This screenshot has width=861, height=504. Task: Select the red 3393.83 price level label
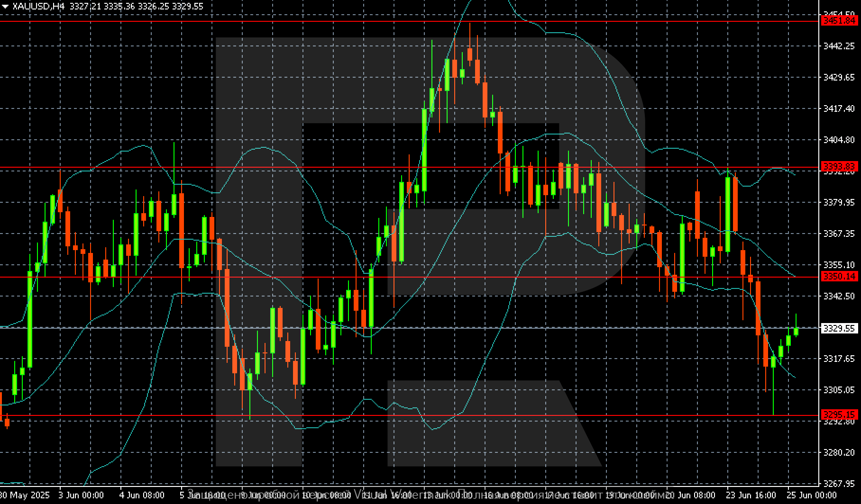pyautogui.click(x=839, y=166)
